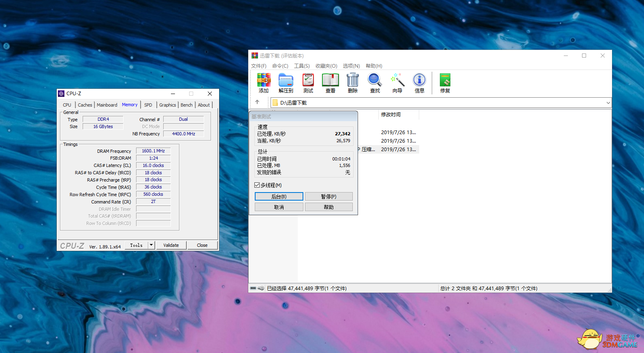Switch to the About tab
644x353 pixels.
(x=204, y=105)
